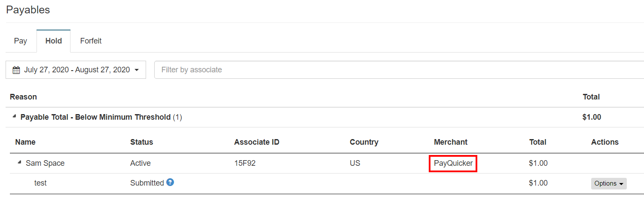Open the Forfeit tab

click(x=91, y=41)
